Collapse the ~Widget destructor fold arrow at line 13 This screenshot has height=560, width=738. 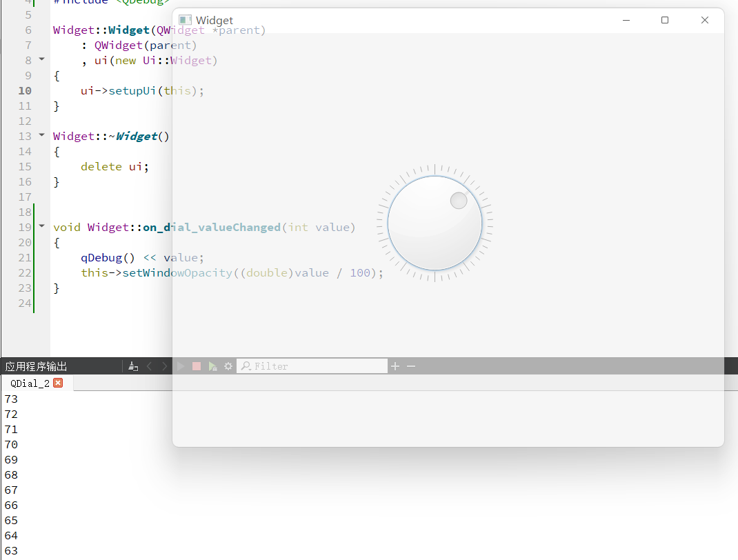coord(41,135)
